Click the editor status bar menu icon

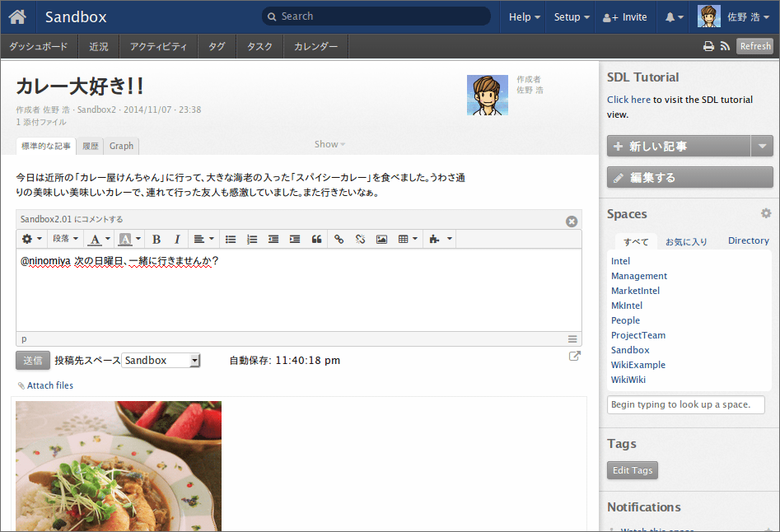(572, 339)
